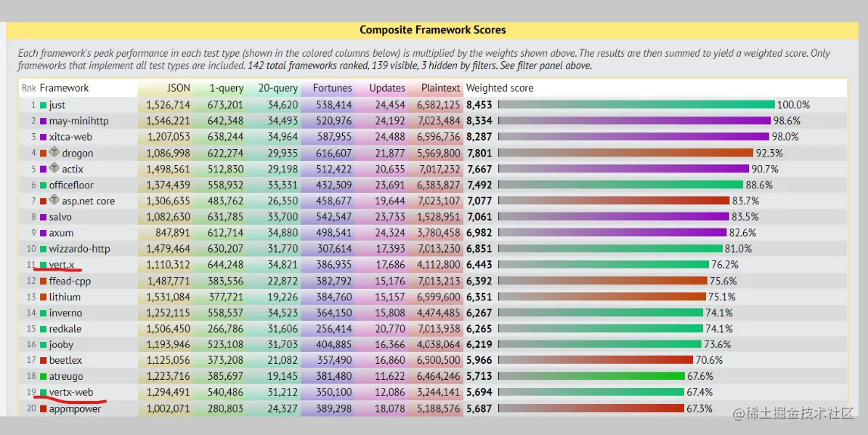The image size is (868, 435).
Task: Click the rank number 10 cell
Action: 31,249
